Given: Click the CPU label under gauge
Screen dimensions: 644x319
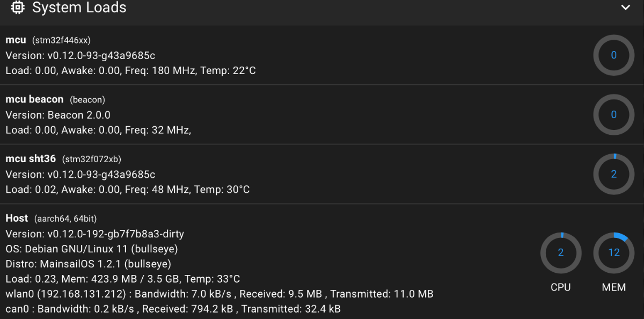Looking at the screenshot, I should (x=561, y=287).
